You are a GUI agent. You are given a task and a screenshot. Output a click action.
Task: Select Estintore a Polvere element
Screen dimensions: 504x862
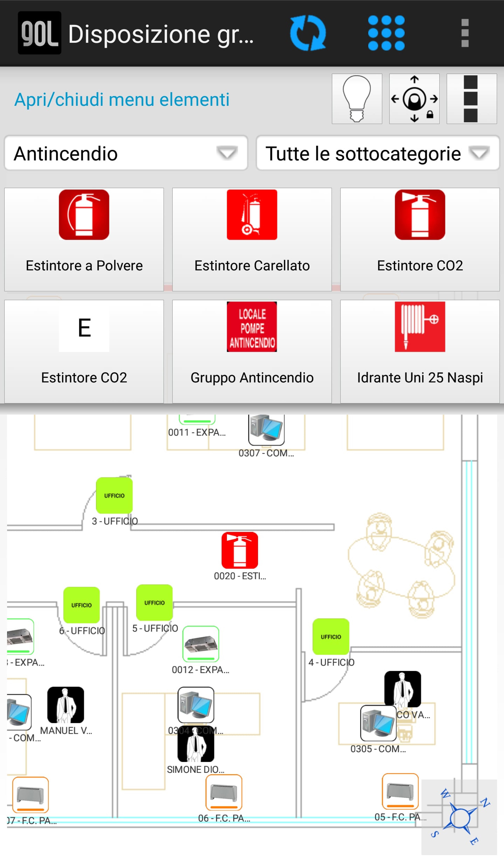(84, 239)
